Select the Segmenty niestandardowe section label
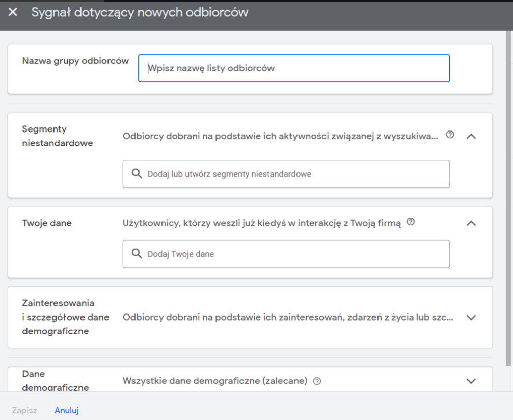The width and height of the screenshot is (513, 420). click(58, 136)
